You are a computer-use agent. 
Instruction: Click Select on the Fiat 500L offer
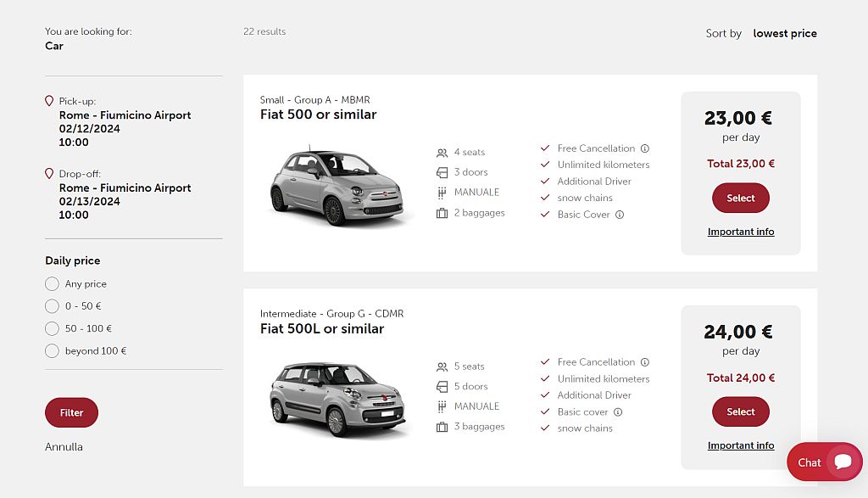(x=740, y=411)
